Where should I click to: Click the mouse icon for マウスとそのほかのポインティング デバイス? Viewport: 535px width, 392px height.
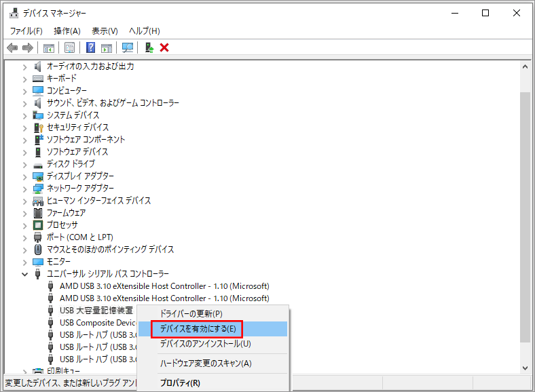[x=38, y=250]
